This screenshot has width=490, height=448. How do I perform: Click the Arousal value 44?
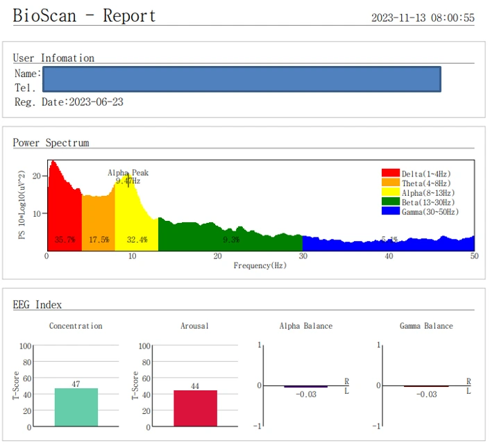(195, 386)
